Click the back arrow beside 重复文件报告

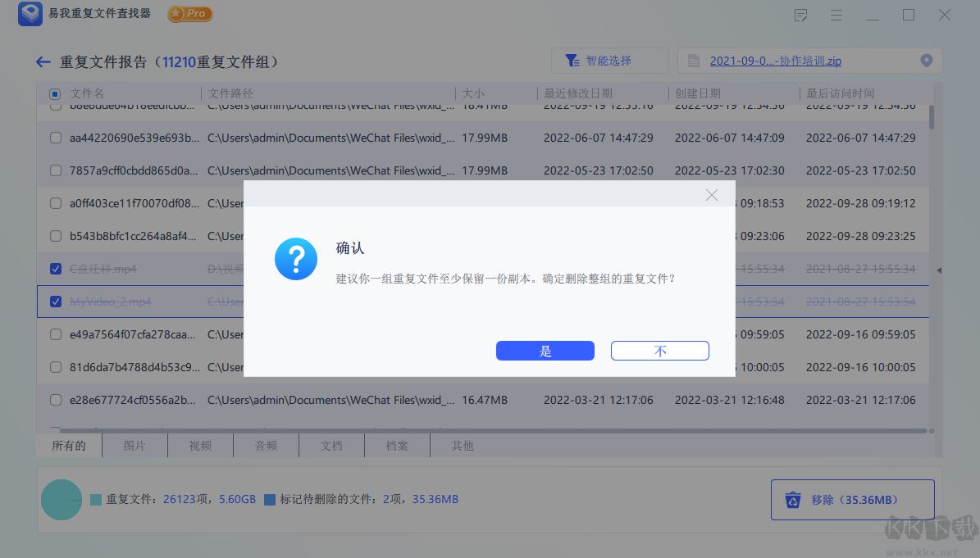click(x=43, y=61)
